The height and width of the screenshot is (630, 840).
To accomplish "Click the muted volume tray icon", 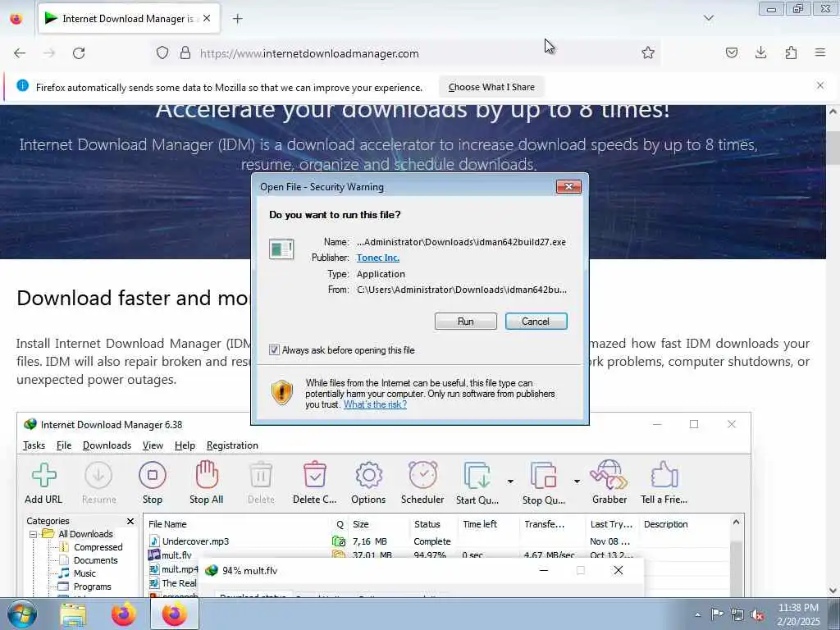I will point(757,615).
